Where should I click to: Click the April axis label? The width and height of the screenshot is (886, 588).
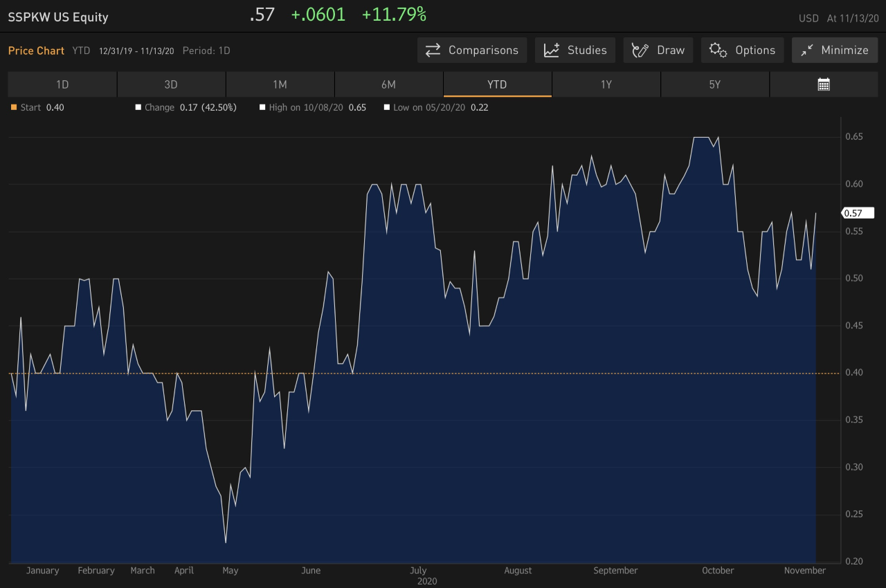click(x=184, y=571)
